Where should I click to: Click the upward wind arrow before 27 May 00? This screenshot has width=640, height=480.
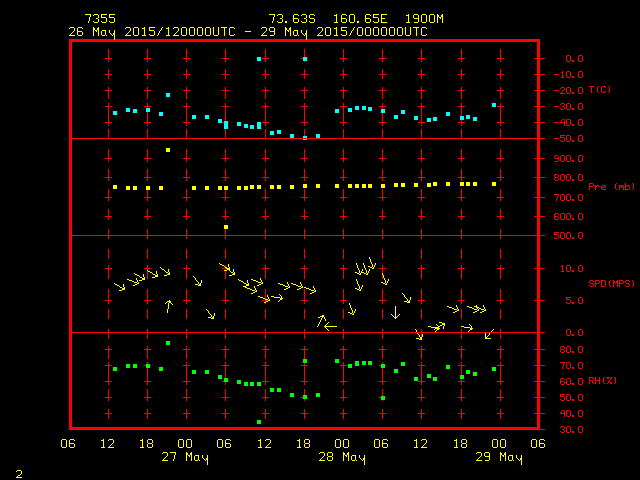169,306
